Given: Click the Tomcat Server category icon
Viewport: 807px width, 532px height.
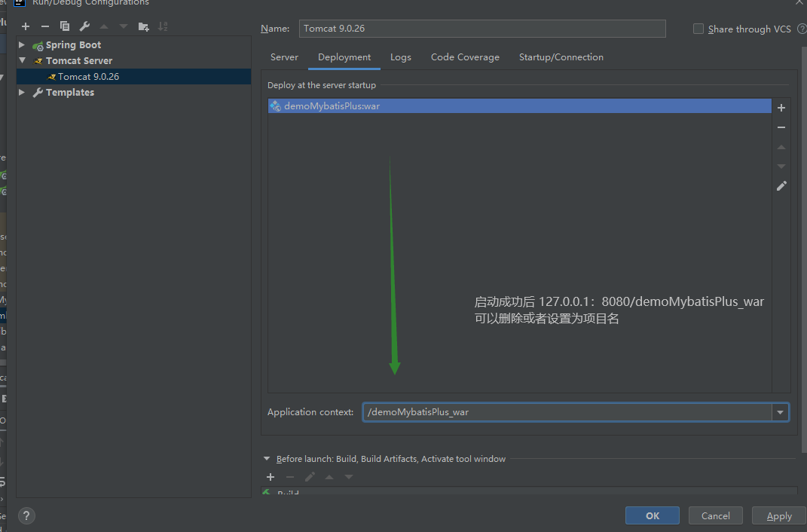Looking at the screenshot, I should click(38, 61).
